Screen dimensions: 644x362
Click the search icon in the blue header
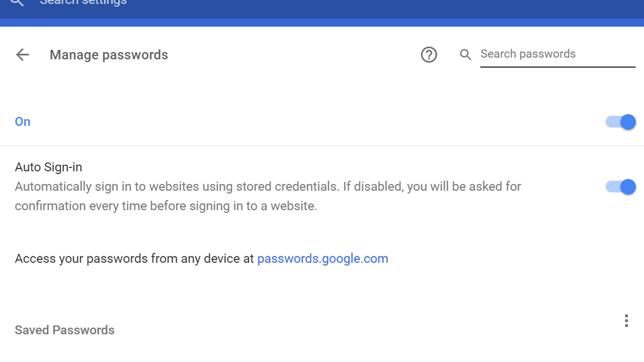coord(17,2)
